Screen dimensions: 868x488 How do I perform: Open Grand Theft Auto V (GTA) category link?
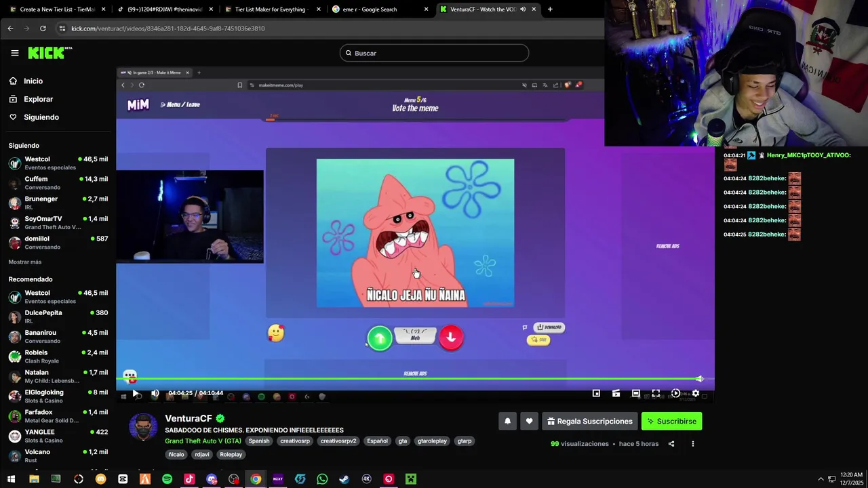click(203, 441)
